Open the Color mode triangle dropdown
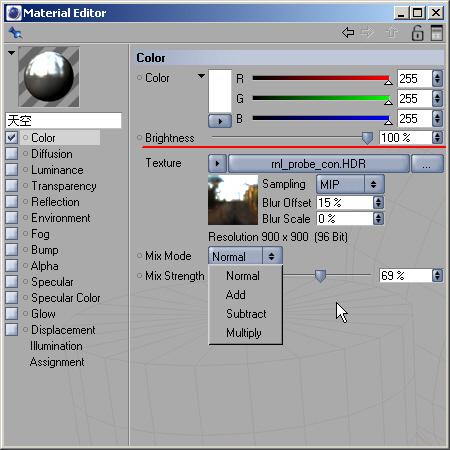Screen dimensions: 450x450 (x=201, y=76)
